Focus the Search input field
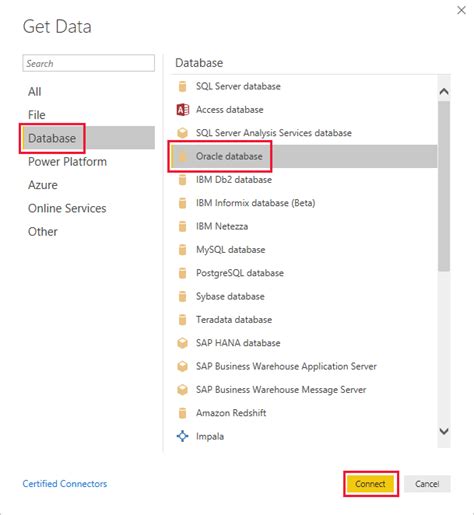 [x=89, y=63]
